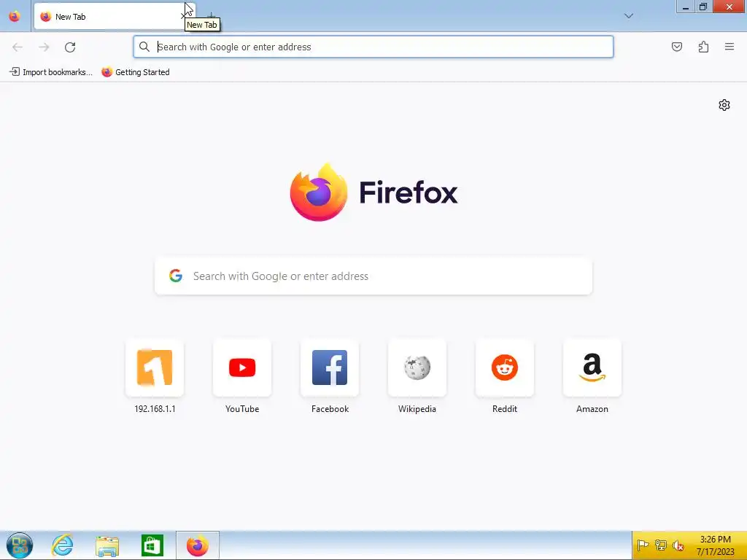The height and width of the screenshot is (560, 747).
Task: Focus the address bar field
Action: pyautogui.click(x=373, y=47)
